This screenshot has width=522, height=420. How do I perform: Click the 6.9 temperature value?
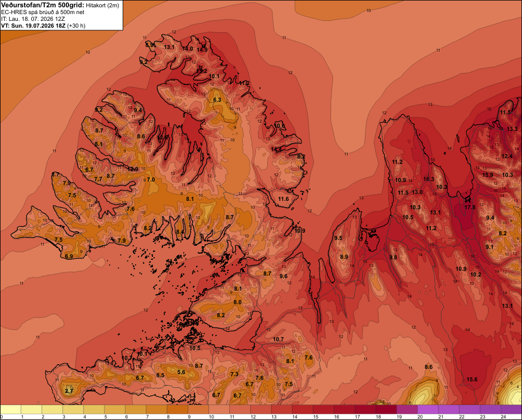tap(69, 256)
